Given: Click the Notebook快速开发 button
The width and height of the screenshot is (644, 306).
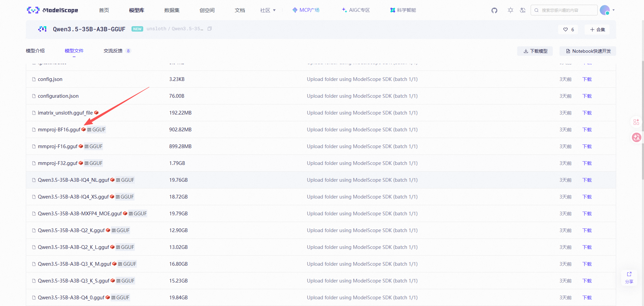Looking at the screenshot, I should [588, 51].
